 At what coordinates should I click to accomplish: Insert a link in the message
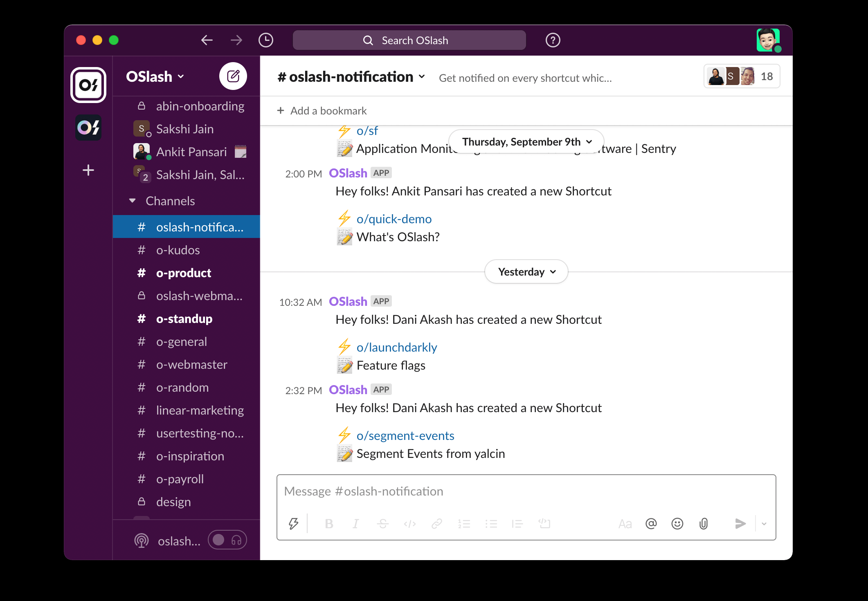437,524
